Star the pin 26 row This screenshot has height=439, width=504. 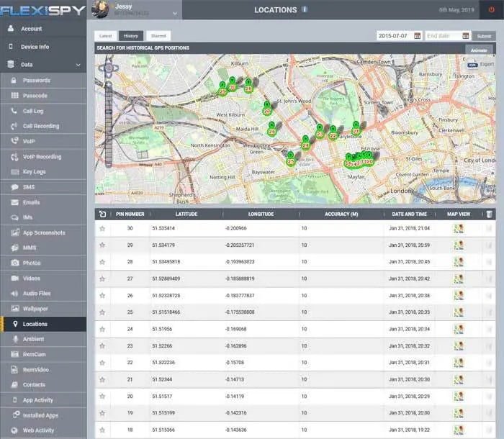[102, 295]
